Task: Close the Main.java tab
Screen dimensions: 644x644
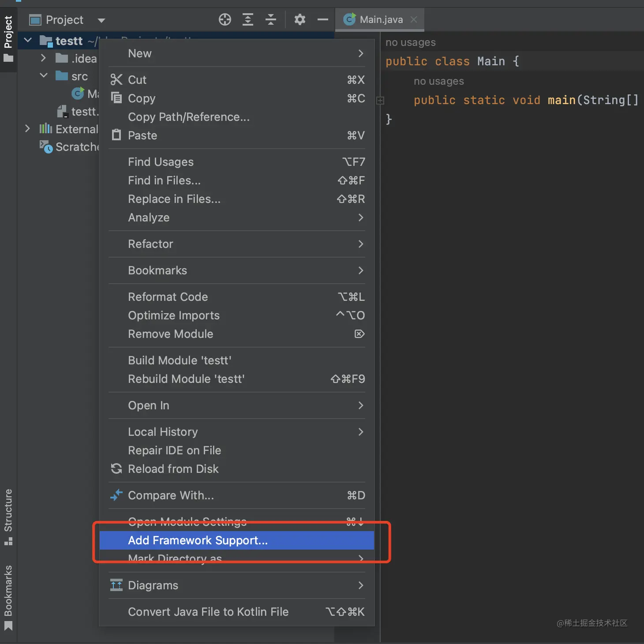Action: coord(414,19)
